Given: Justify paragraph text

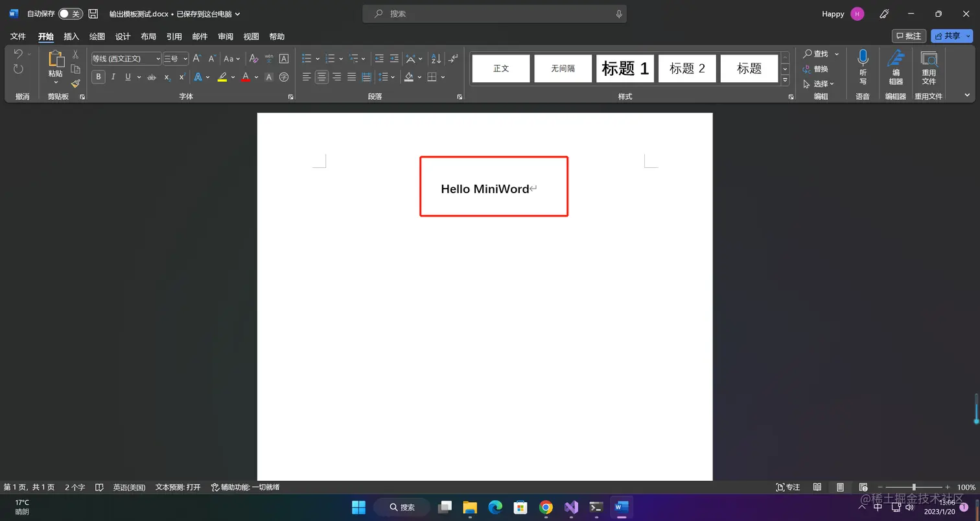Looking at the screenshot, I should (351, 77).
